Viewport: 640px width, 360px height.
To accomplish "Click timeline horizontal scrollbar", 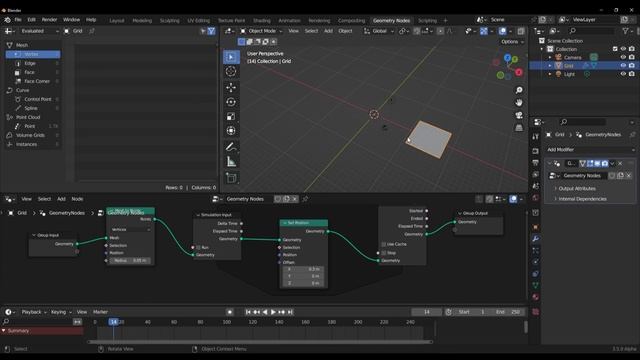I will 260,342.
